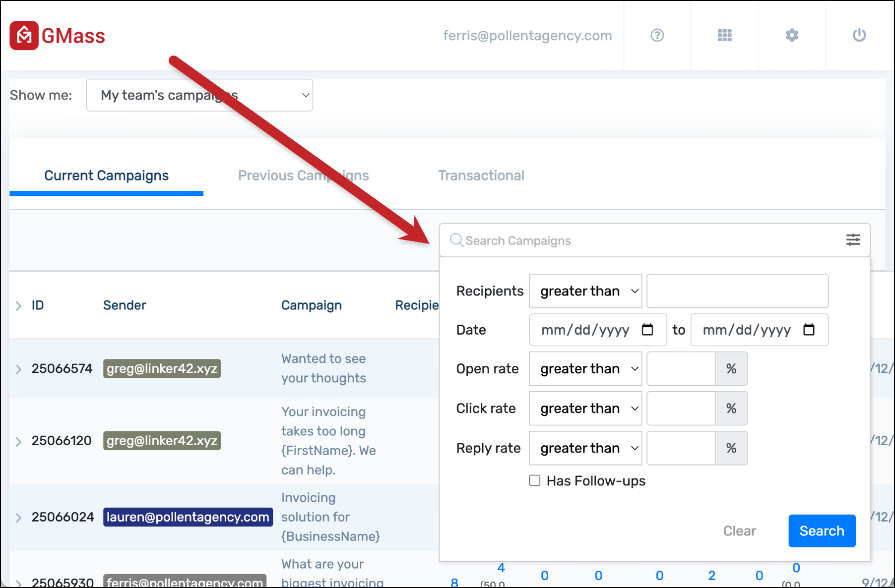Click the end Date mm/dd/yyyy field
895x588 pixels.
click(760, 330)
